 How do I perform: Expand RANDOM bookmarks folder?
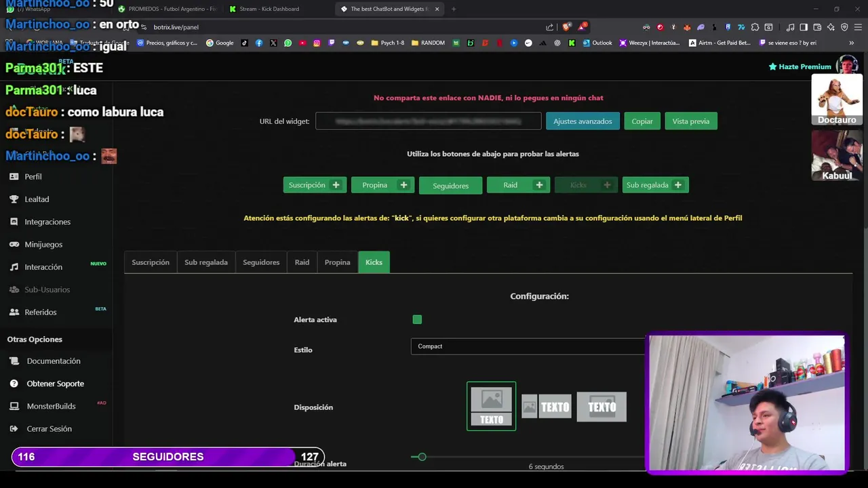pos(428,43)
